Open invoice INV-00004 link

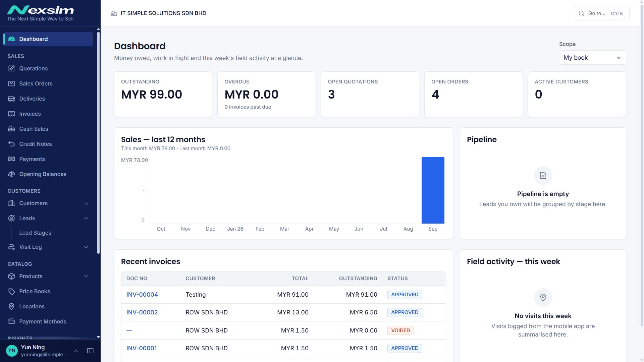tap(142, 295)
